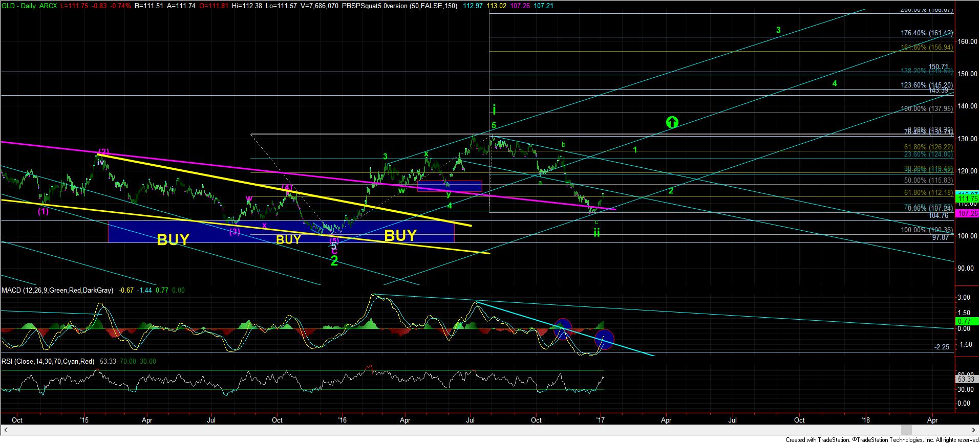Click the Hi=112.38 value in header

[248, 5]
